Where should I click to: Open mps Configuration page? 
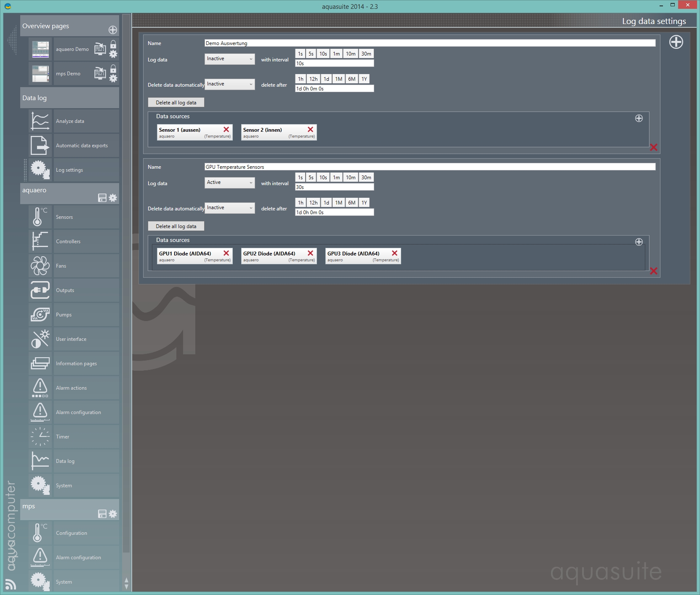[74, 533]
